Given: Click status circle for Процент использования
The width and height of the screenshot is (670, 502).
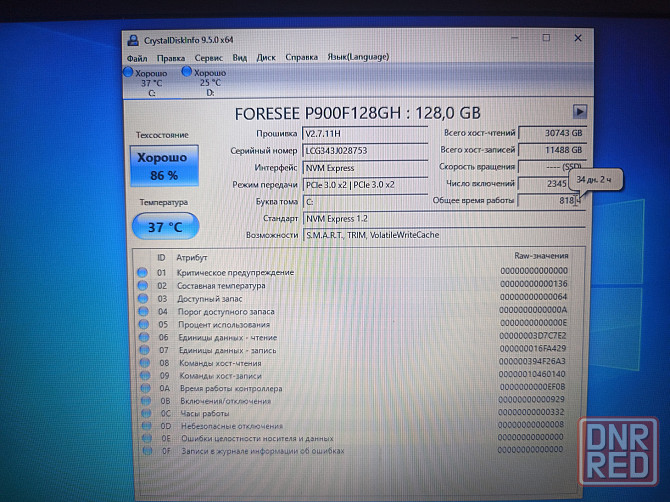Looking at the screenshot, I should tap(144, 324).
